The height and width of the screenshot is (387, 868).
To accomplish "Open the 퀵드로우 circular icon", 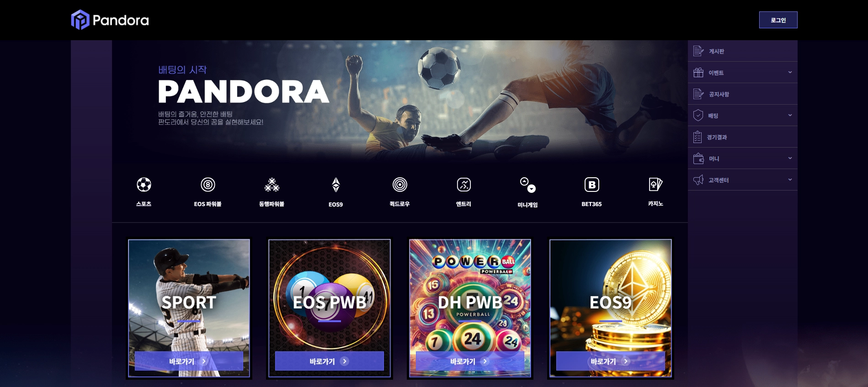I will click(400, 185).
